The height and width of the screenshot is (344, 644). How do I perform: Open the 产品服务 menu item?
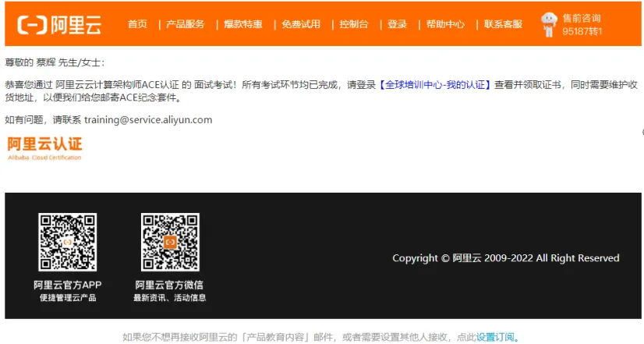point(186,24)
